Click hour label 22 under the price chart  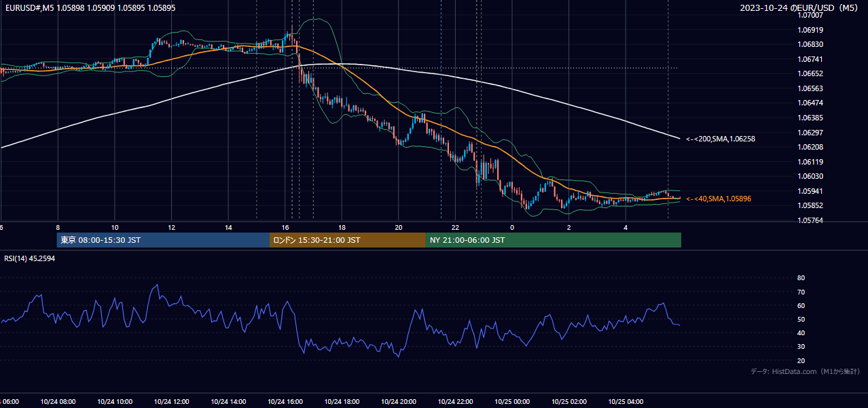point(456,227)
